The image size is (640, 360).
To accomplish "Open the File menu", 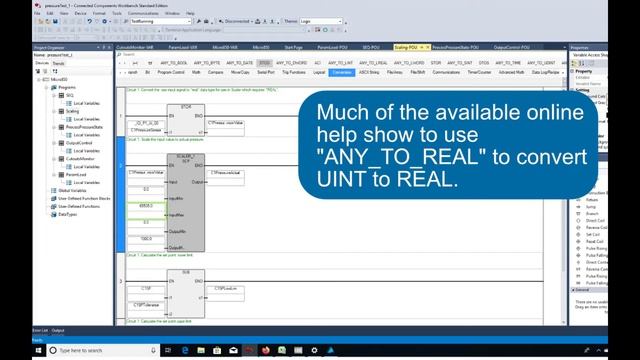I will (x=37, y=13).
